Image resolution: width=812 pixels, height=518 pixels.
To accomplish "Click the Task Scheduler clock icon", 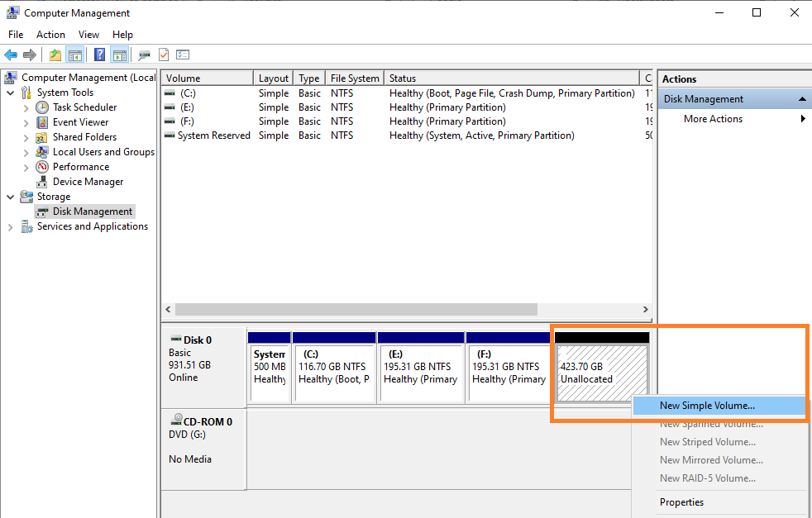I will (x=42, y=107).
